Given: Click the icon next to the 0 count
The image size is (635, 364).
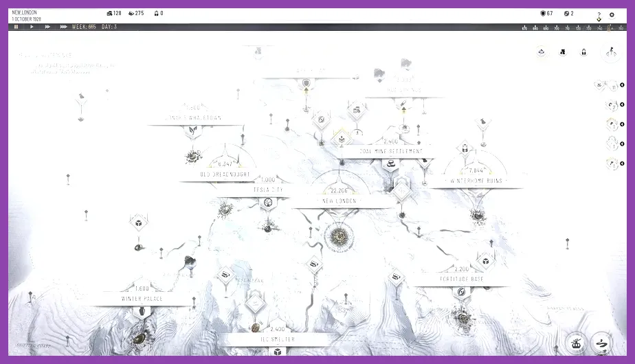Looking at the screenshot, I should tap(156, 13).
